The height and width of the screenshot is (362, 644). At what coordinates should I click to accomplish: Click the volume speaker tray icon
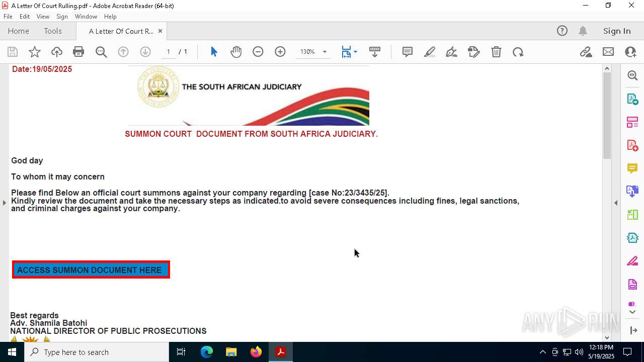point(579,352)
